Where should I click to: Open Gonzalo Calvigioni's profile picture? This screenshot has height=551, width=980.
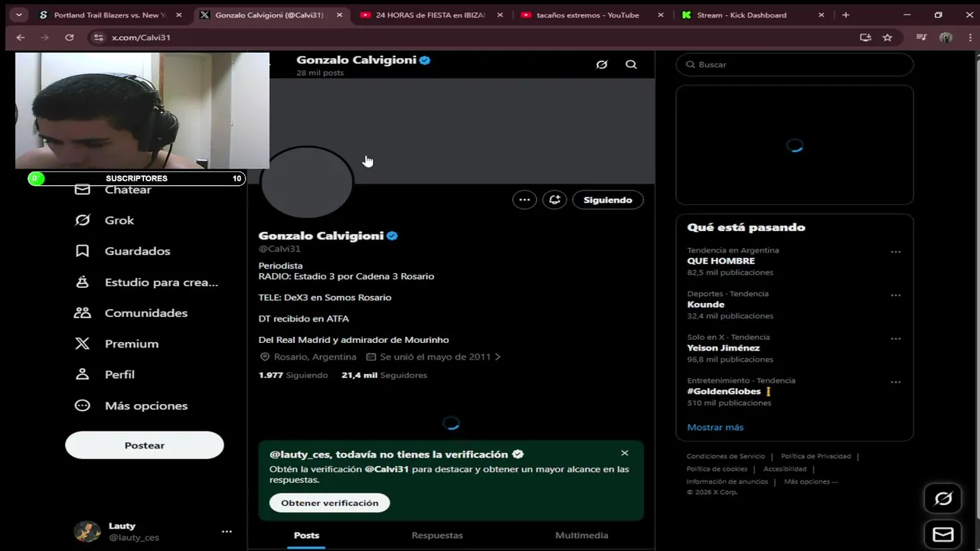click(x=307, y=182)
